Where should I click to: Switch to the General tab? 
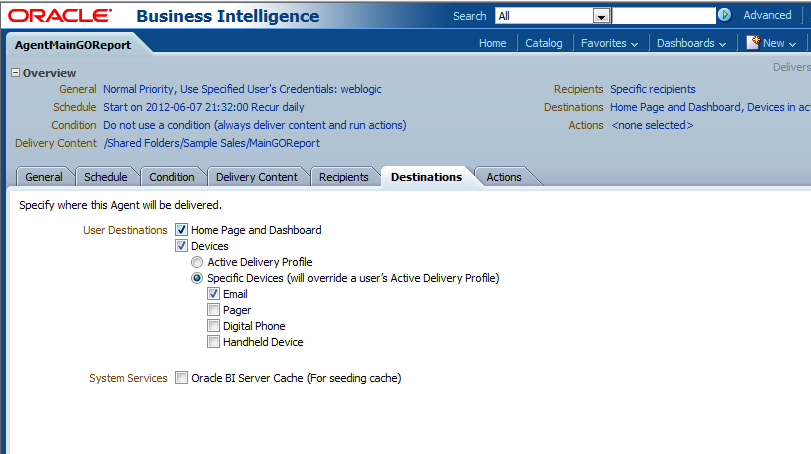[44, 177]
